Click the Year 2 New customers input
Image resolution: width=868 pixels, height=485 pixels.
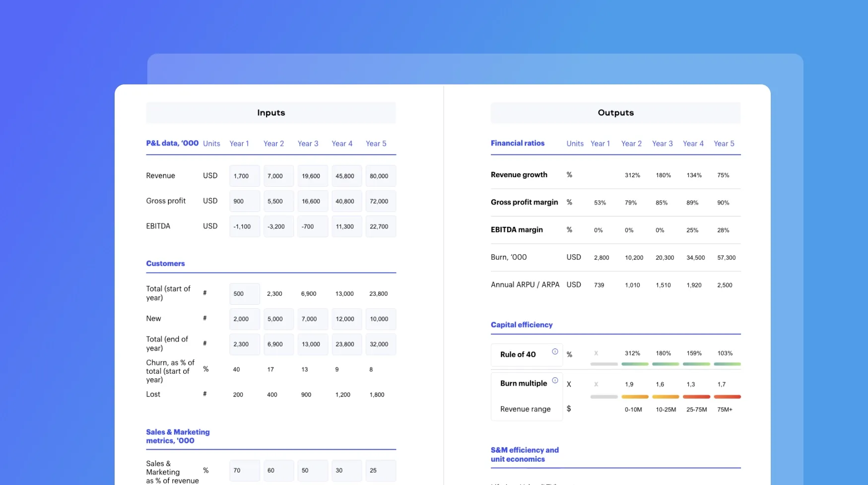[278, 319]
